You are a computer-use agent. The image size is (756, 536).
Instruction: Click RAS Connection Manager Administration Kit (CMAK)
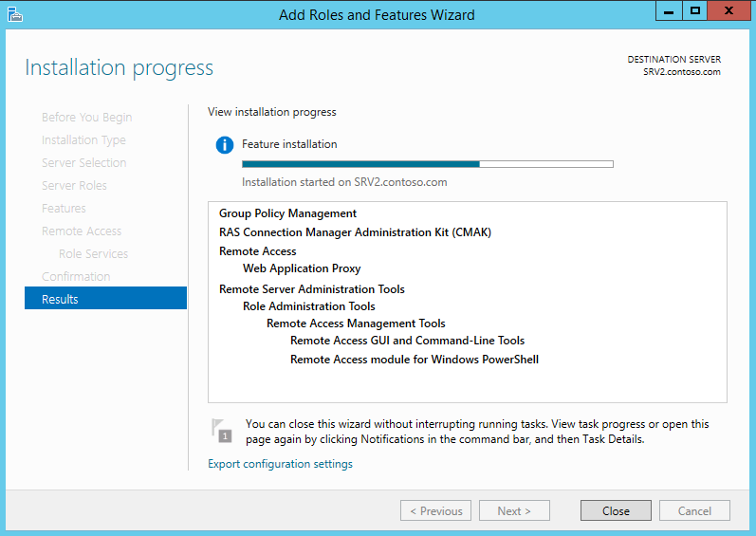tap(356, 232)
